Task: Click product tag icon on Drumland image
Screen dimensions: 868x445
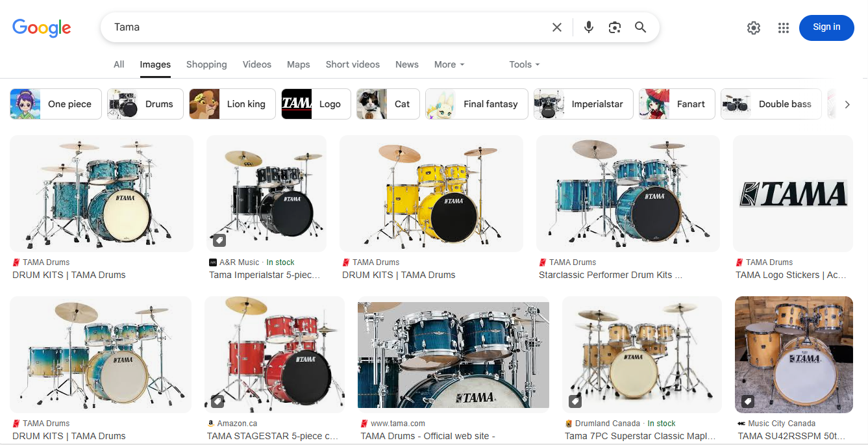Action: [x=575, y=401]
